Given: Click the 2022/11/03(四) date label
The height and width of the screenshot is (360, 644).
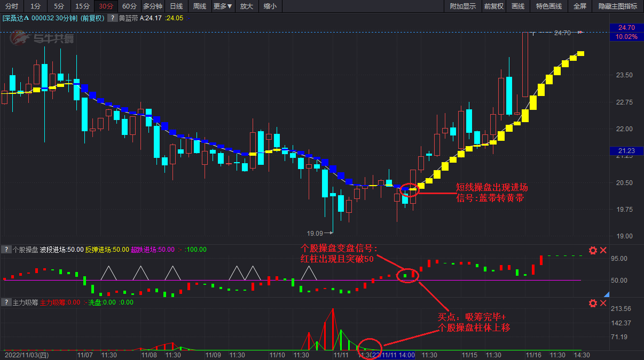Looking at the screenshot, I should [x=27, y=355].
